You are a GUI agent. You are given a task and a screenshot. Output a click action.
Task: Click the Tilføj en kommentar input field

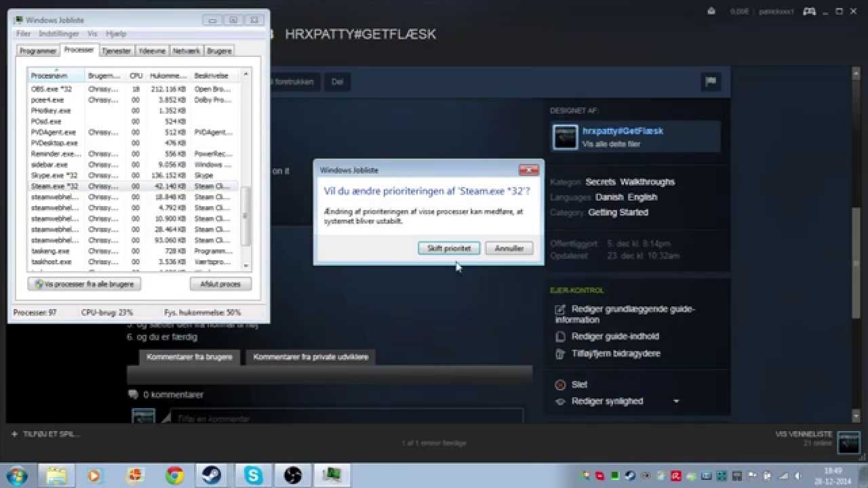[x=347, y=417]
